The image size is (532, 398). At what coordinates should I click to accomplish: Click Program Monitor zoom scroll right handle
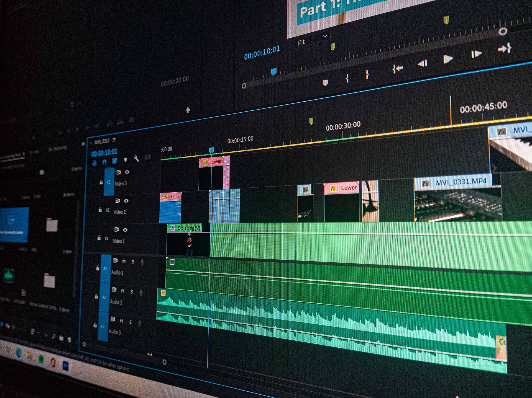coord(503,31)
